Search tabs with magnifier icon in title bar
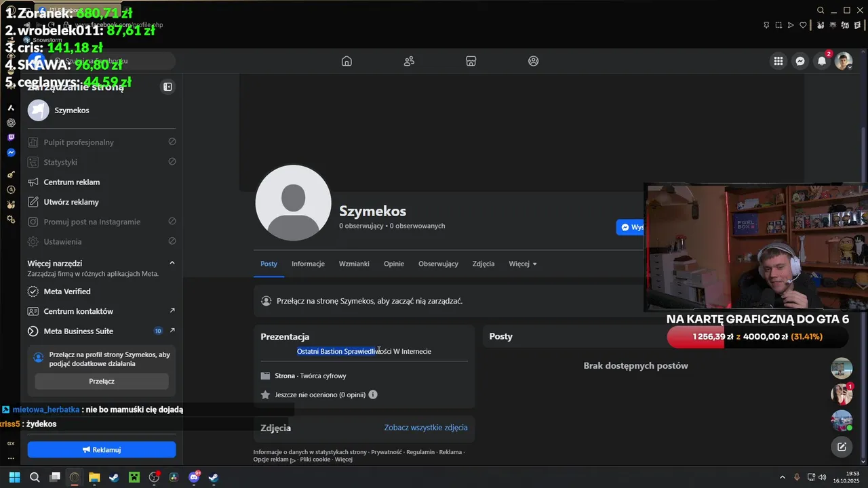 point(821,10)
